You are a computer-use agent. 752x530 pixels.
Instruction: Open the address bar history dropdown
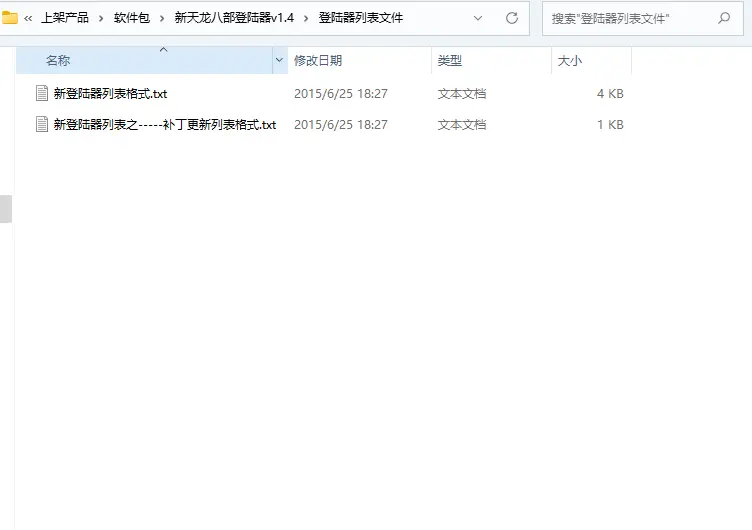pyautogui.click(x=478, y=18)
